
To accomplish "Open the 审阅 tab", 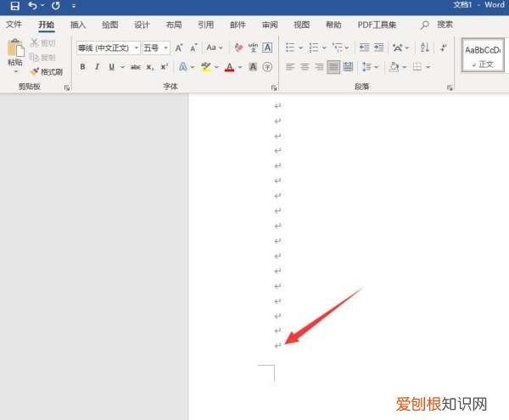I will [x=270, y=25].
